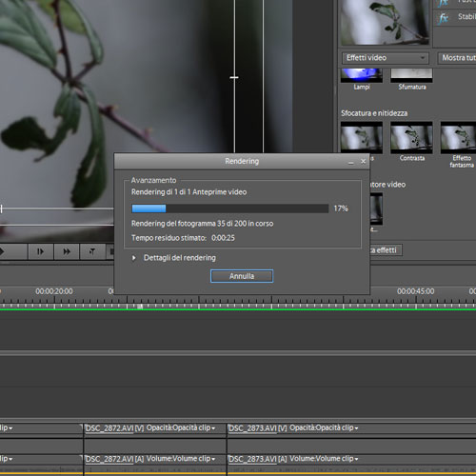Cancel rendering with the Annulla button
The image size is (476, 476).
[242, 276]
